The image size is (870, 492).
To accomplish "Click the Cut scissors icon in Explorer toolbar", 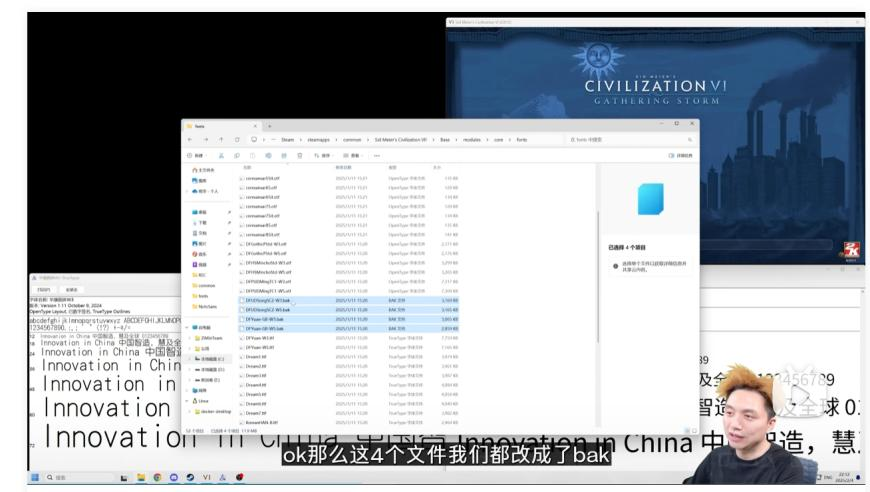I will (x=221, y=156).
